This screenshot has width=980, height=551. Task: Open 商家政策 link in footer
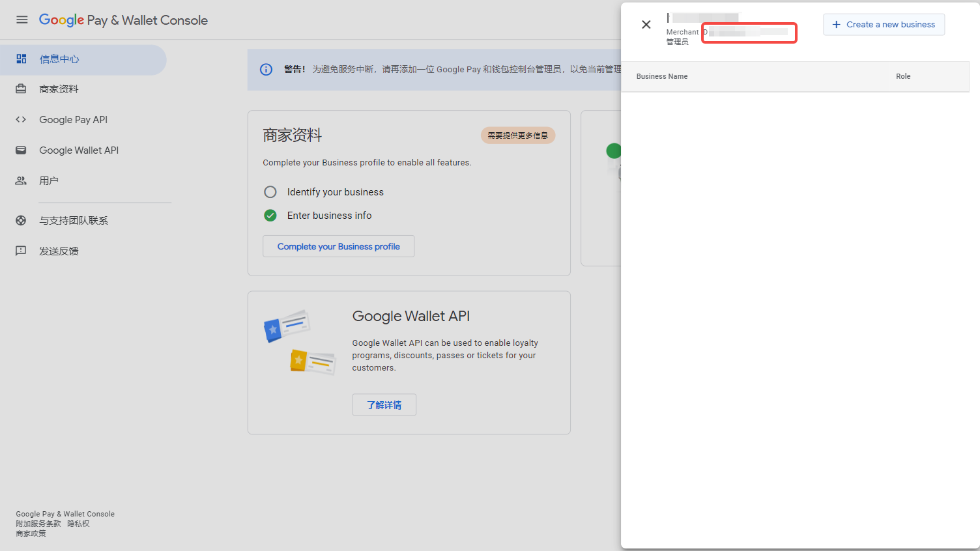pos(31,533)
